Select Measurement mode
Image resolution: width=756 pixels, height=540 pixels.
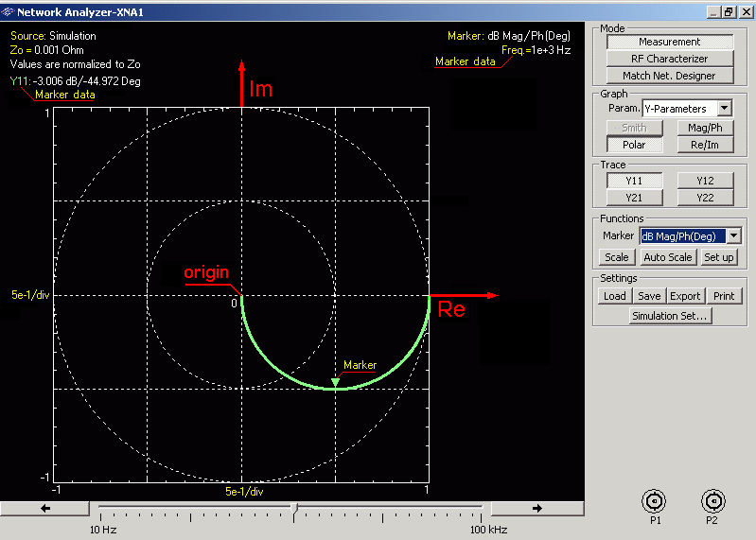coord(670,43)
